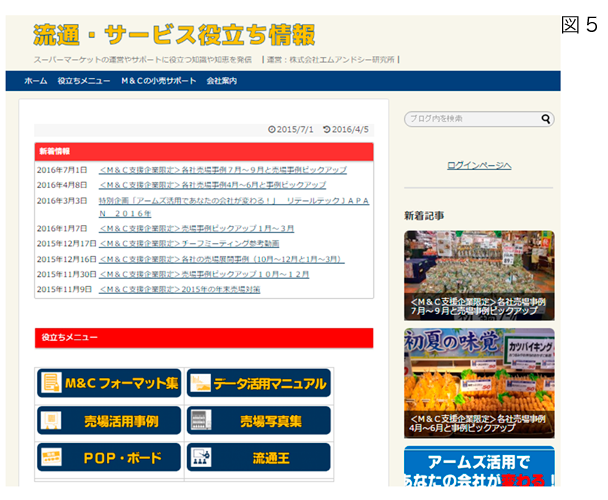Open the 流通王 banner

coord(259,457)
